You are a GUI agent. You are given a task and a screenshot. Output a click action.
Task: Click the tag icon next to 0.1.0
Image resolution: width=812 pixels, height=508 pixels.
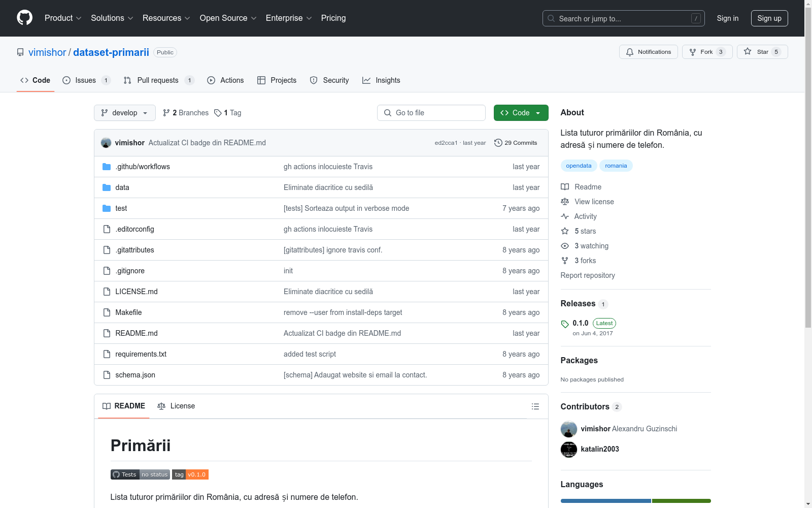click(565, 324)
